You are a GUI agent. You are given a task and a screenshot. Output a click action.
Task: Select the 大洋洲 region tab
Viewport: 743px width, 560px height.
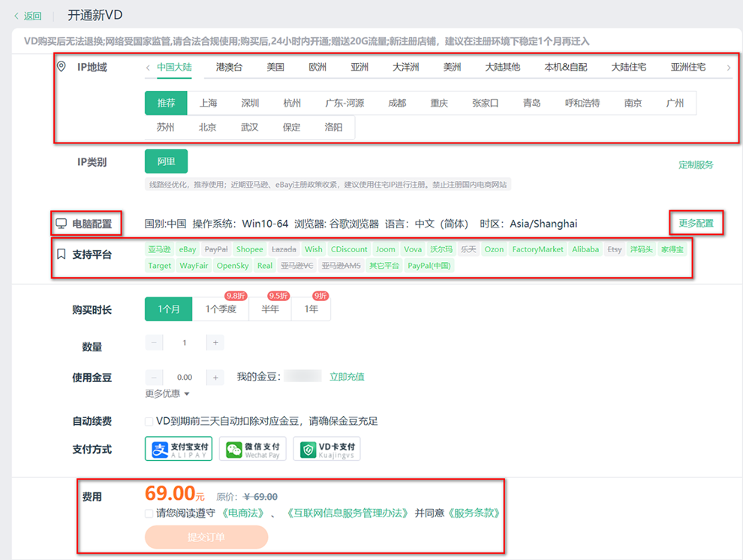[405, 68]
